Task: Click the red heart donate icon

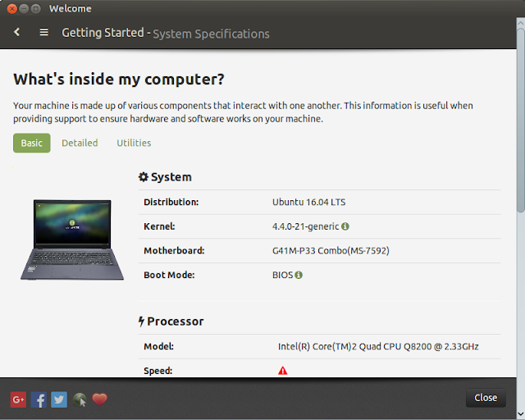Action: 100,399
